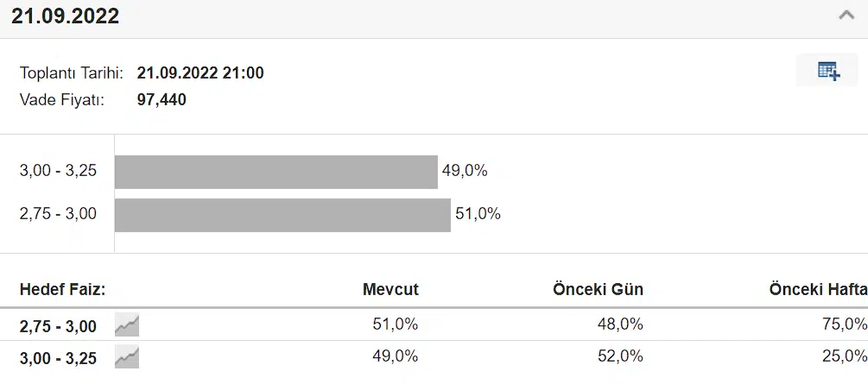Viewport: 868px width, 384px height.
Task: Click the 21.09.2022 section header title
Action: point(66,16)
